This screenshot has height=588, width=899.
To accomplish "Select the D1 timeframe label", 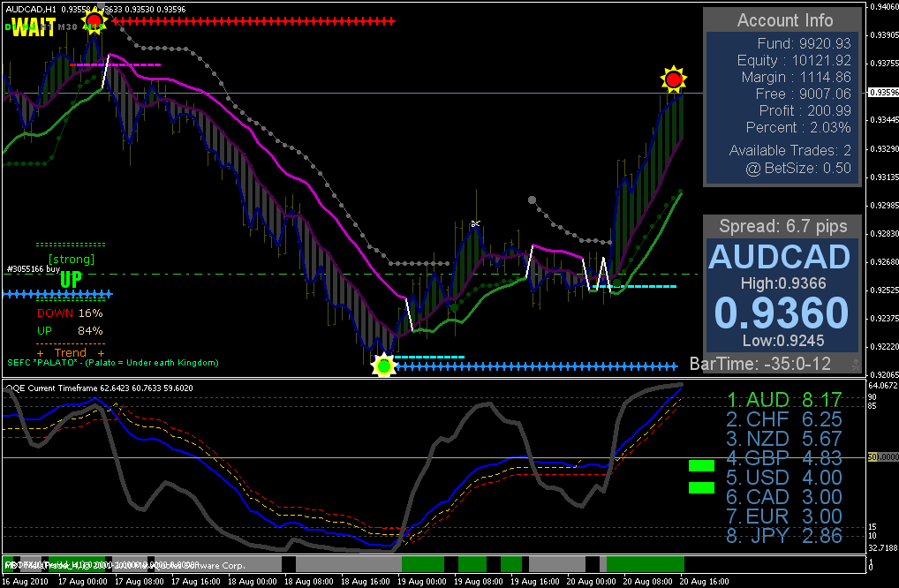I will point(10,27).
